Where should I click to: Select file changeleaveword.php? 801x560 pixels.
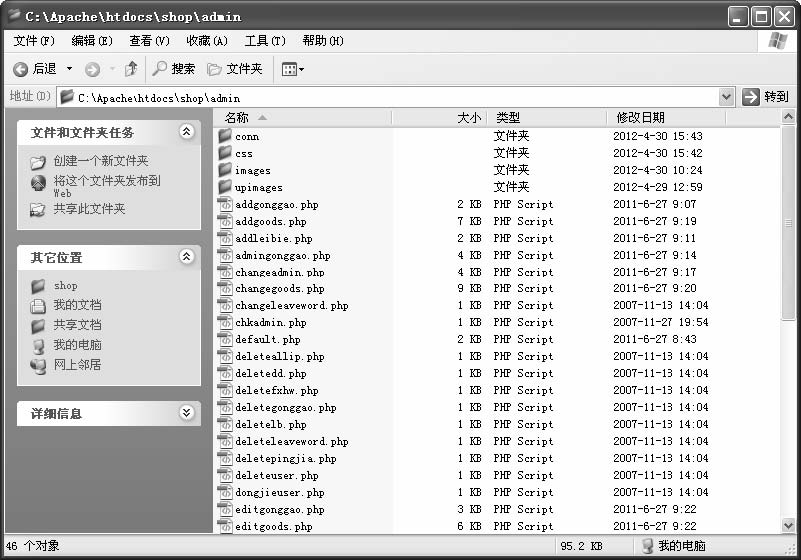(x=292, y=306)
